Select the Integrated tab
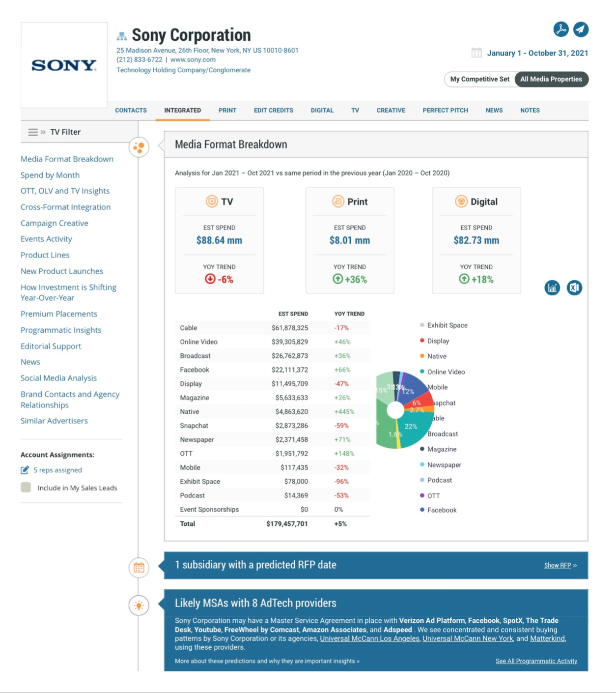 (x=183, y=111)
